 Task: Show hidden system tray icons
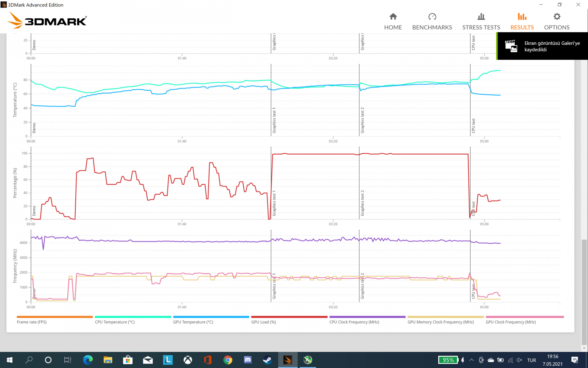[x=471, y=360]
